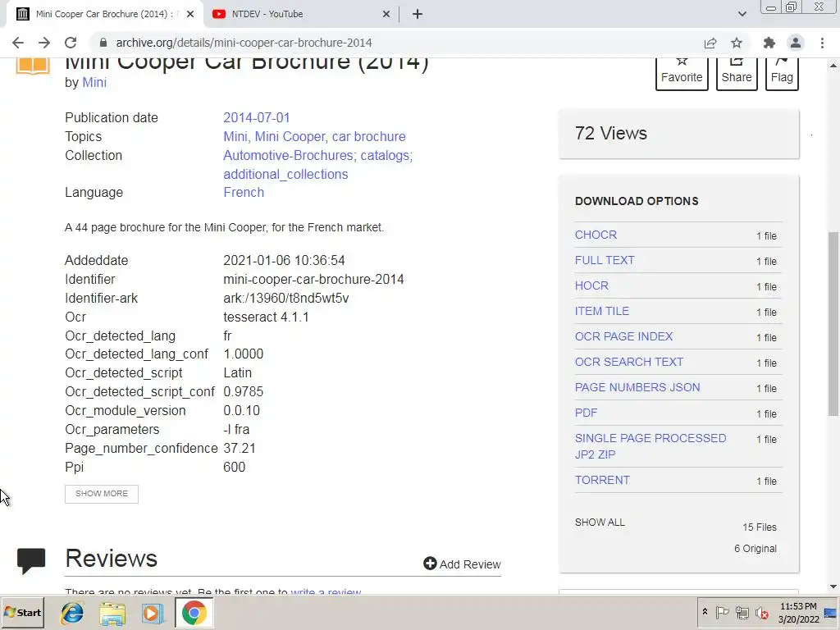Screen dimensions: 840x630
Task: Add this item to Favorites
Action: pos(682,74)
